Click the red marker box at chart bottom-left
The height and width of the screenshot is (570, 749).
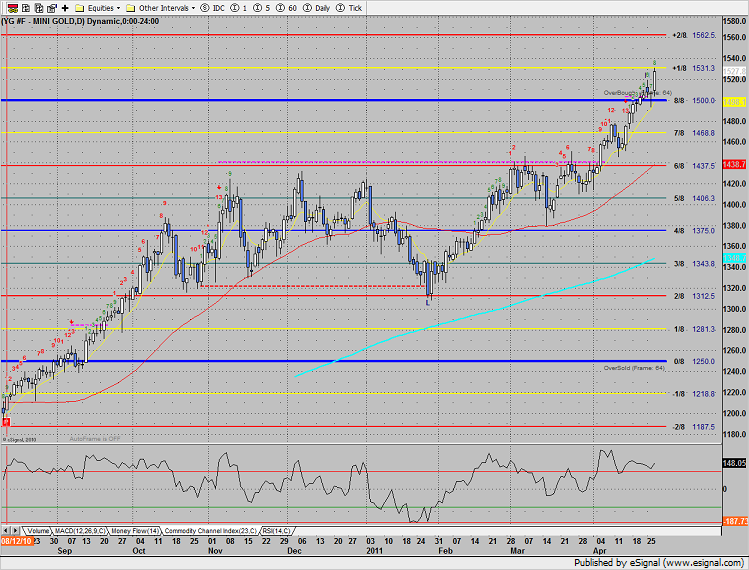coord(6,422)
